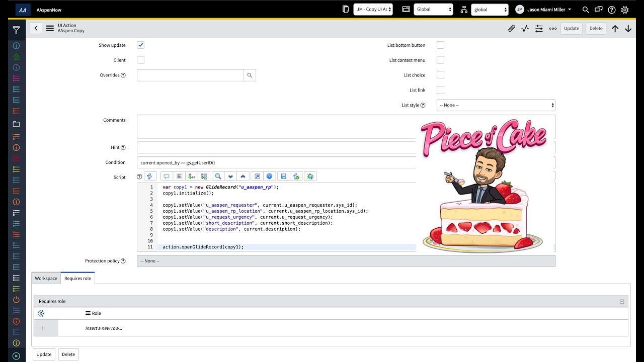Switch to the Workspace tab

46,278
